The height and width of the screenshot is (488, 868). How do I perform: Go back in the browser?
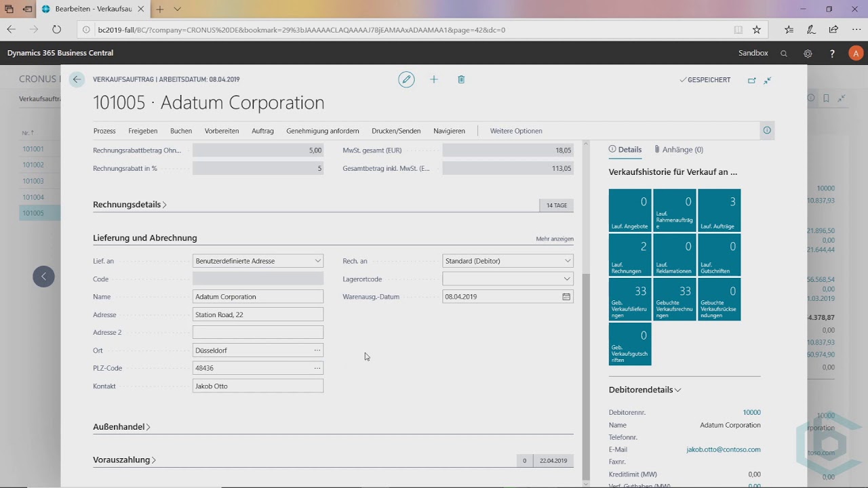point(11,30)
